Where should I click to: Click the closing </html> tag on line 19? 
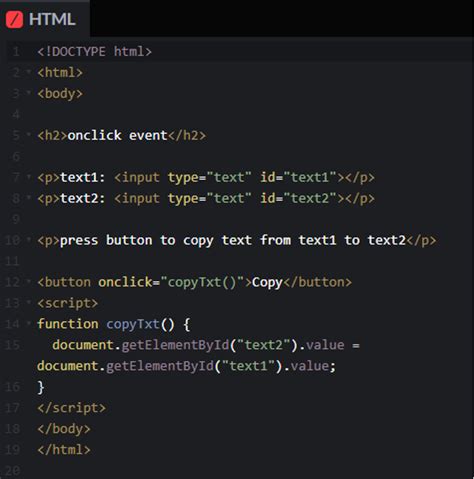tap(64, 450)
